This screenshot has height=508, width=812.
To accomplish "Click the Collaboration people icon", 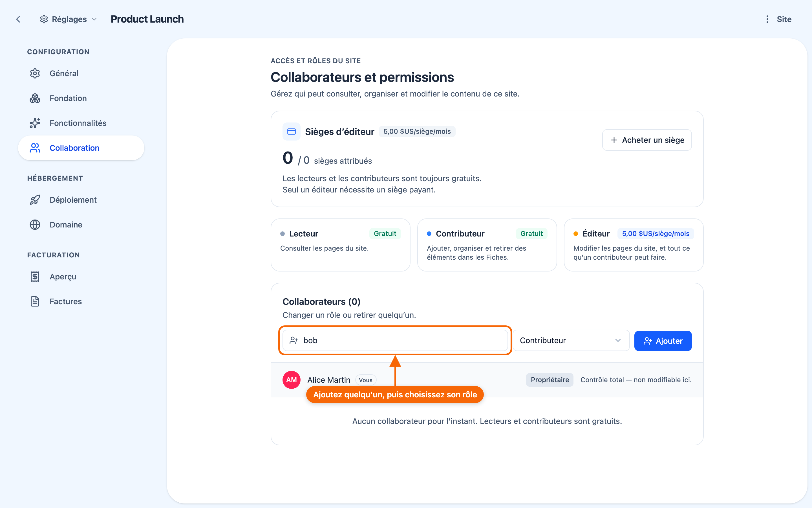I will click(x=35, y=148).
